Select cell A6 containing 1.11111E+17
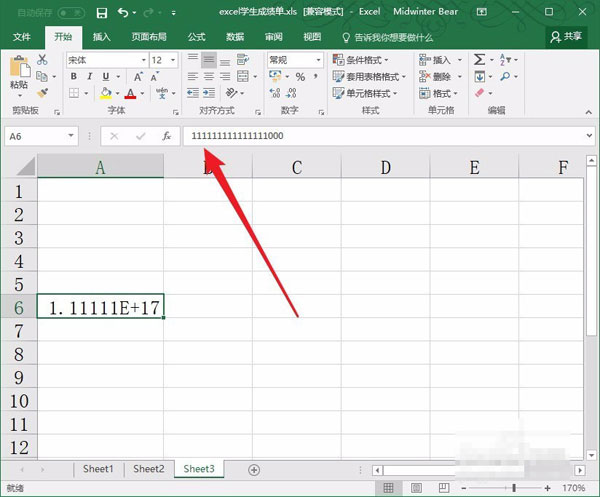Screen dimensions: 600x497 (100, 308)
